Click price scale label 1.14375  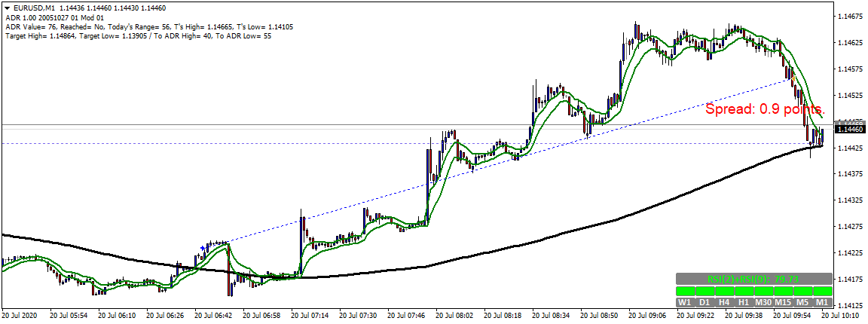[x=851, y=175]
